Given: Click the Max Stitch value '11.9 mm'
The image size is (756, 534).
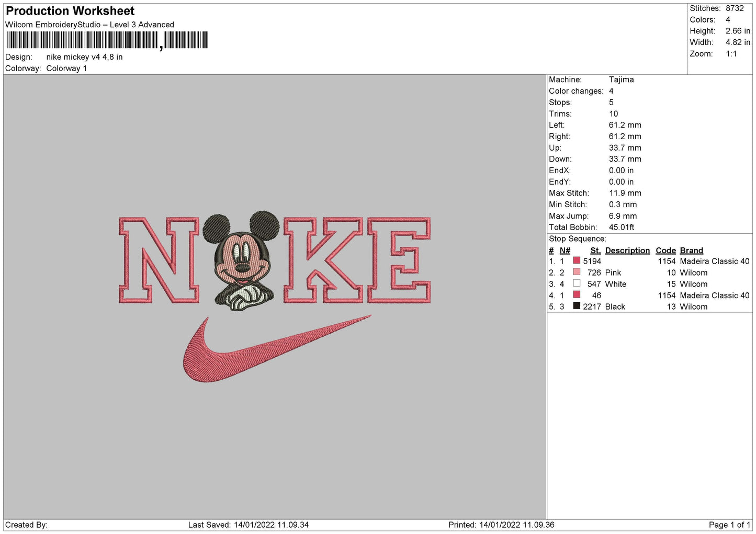Looking at the screenshot, I should click(x=625, y=193).
